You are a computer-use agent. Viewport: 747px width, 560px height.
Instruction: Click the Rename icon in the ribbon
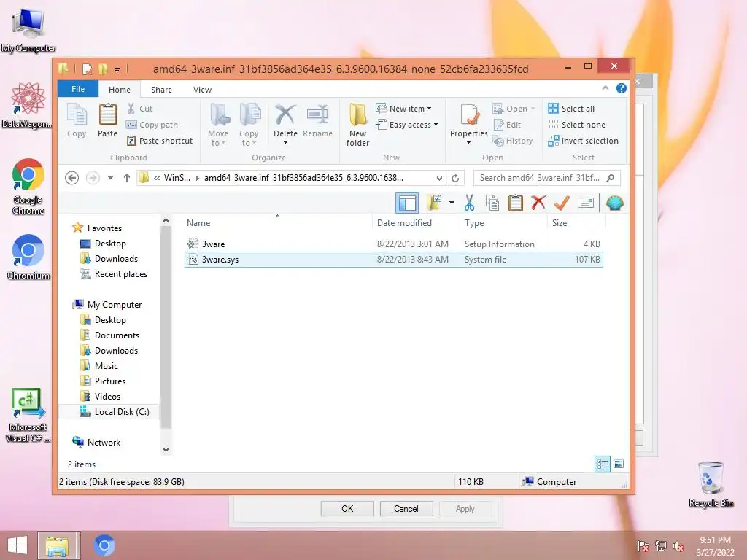pos(318,114)
